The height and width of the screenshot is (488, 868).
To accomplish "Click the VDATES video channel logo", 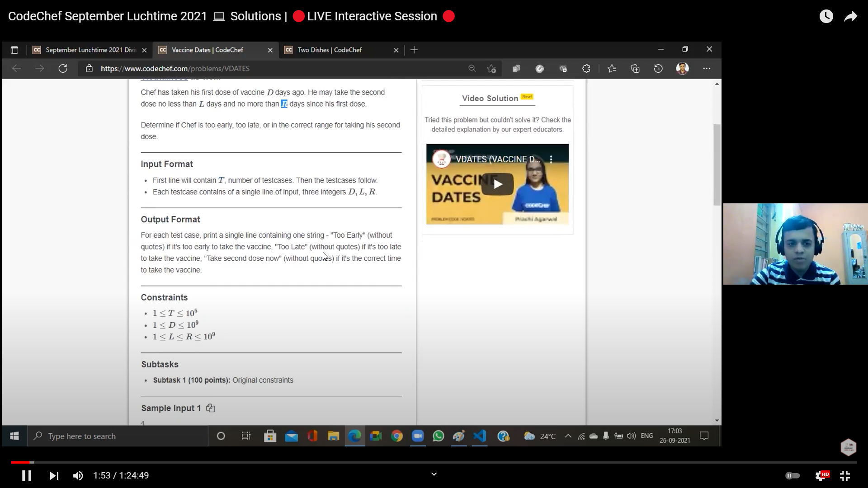I will point(441,159).
